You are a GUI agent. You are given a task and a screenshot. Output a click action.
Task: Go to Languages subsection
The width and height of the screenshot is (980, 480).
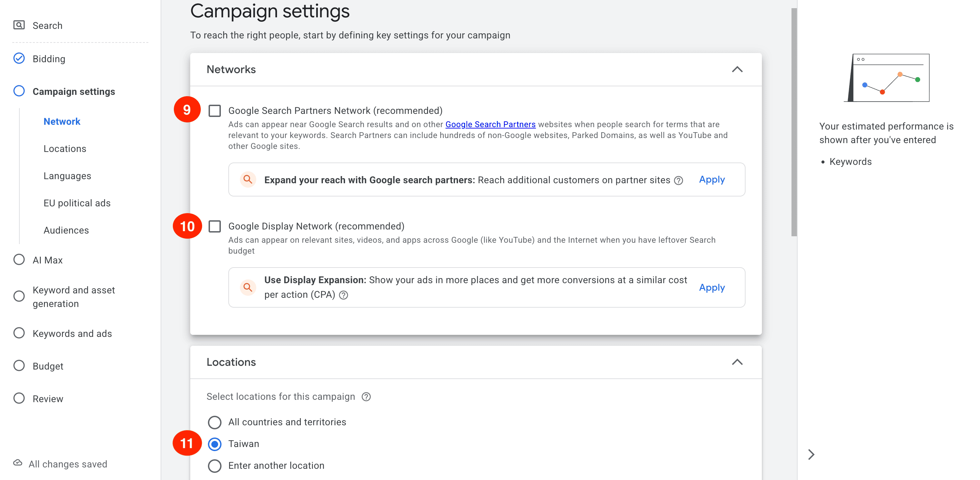click(67, 176)
